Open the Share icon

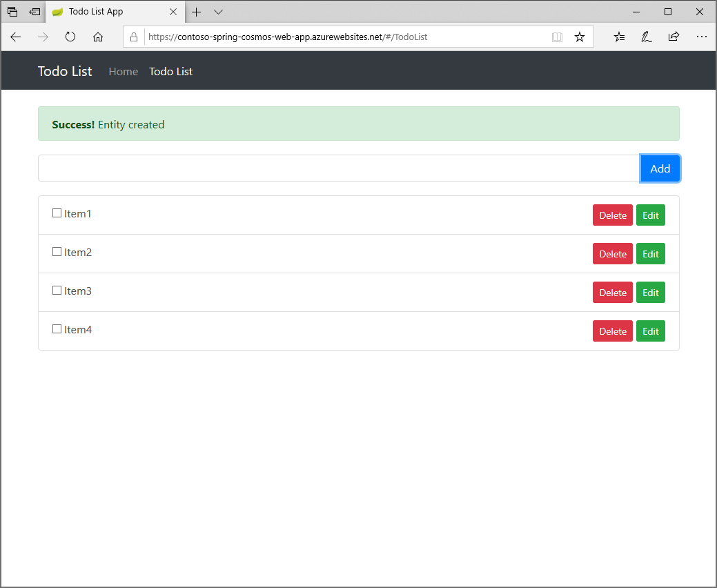(x=674, y=37)
